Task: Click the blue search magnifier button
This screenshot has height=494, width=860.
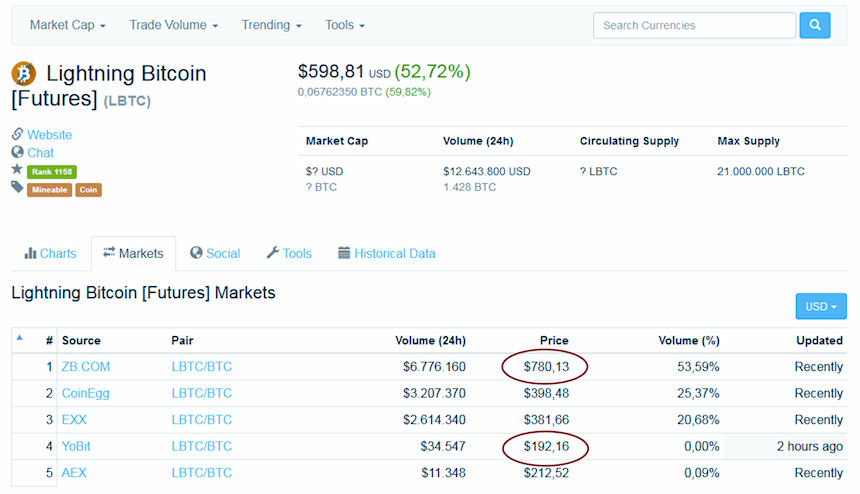Action: pos(814,25)
